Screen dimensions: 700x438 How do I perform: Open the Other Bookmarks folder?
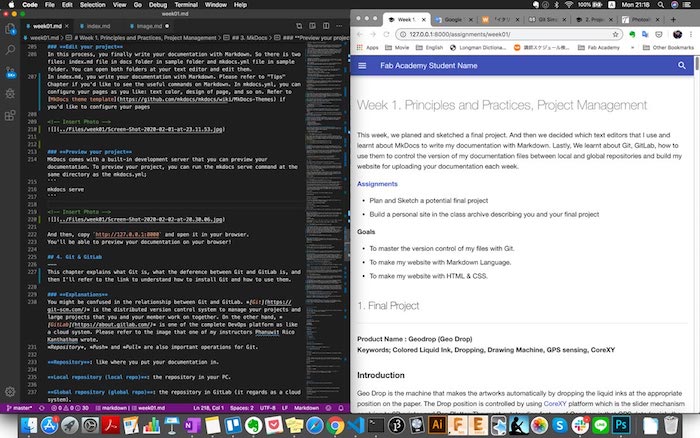coord(668,47)
